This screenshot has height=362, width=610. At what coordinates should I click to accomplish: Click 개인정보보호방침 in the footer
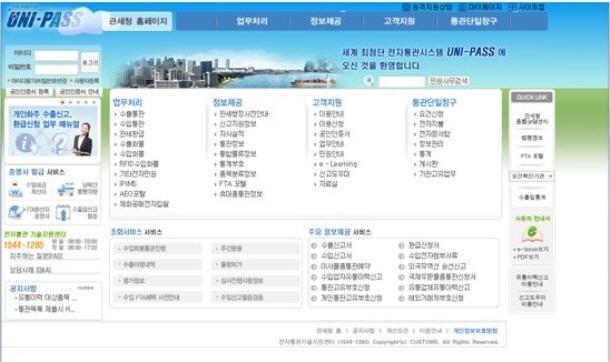coord(475,331)
